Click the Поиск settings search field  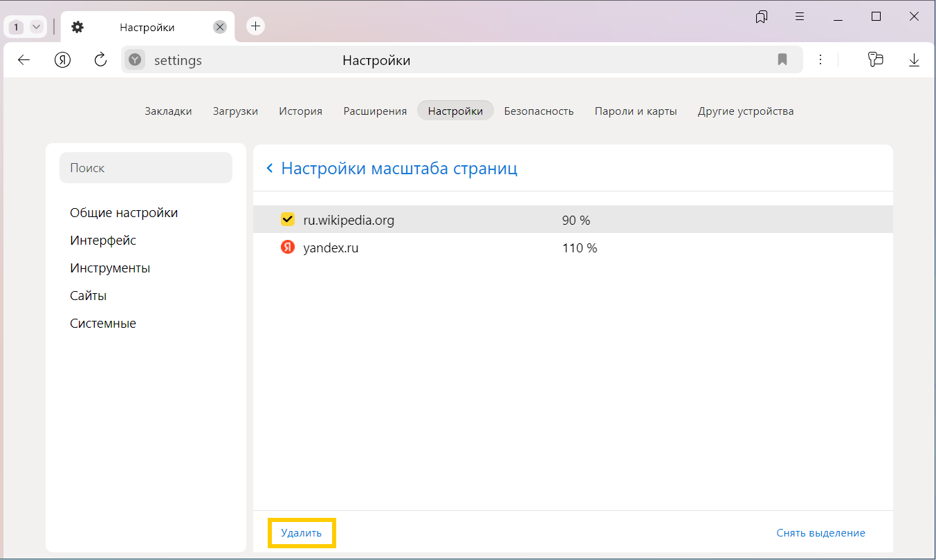[x=146, y=168]
